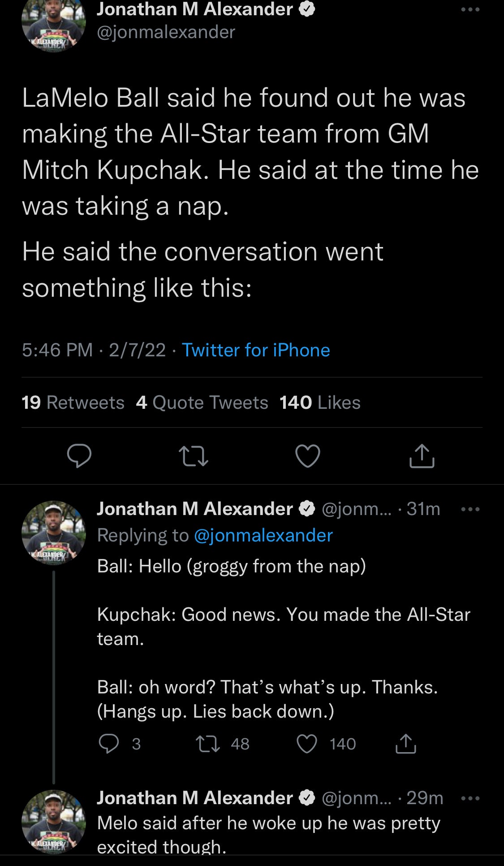Viewport: 504px width, 866px height.
Task: Like the main tweet with heart icon
Action: tap(308, 456)
